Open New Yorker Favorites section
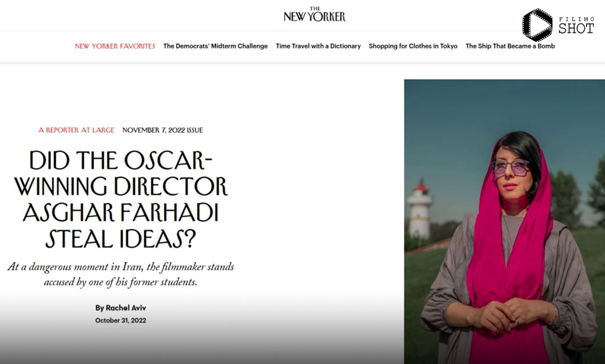This screenshot has height=364, width=605. tap(115, 46)
